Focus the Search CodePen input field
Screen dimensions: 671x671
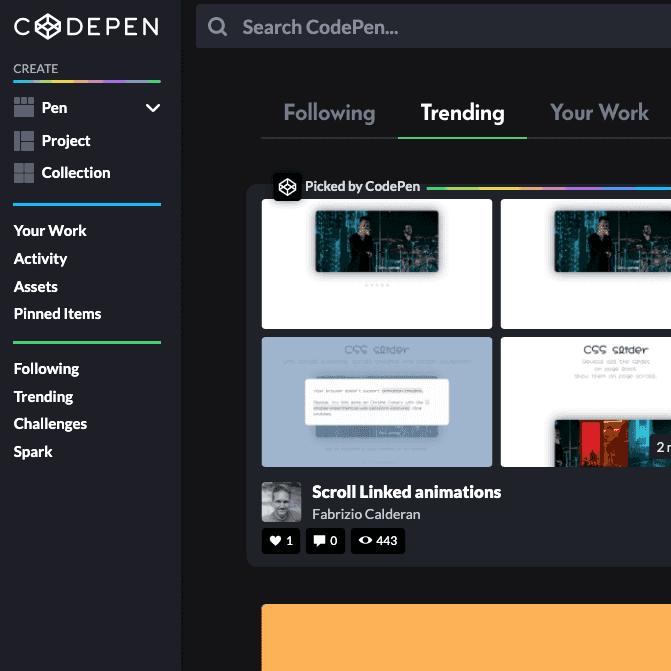point(433,27)
